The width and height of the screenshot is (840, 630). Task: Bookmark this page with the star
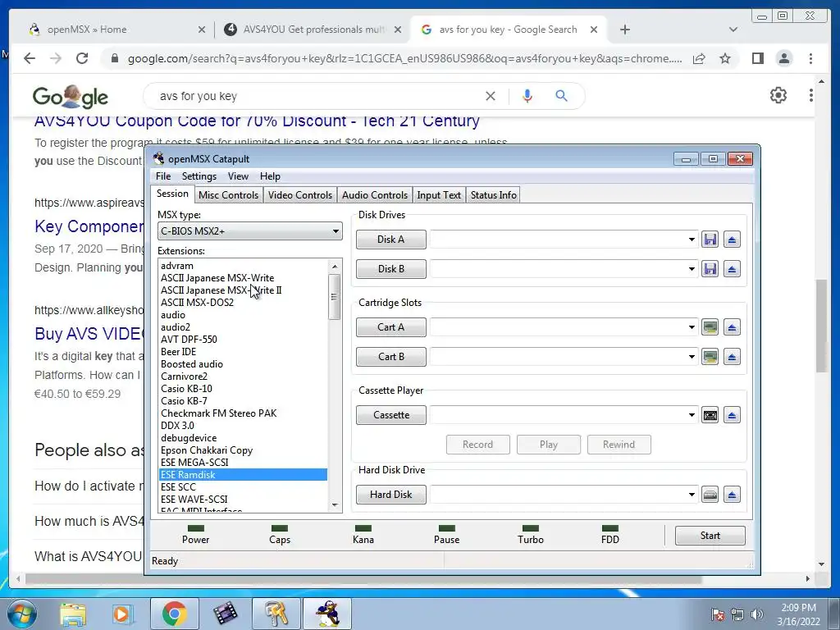click(x=725, y=58)
